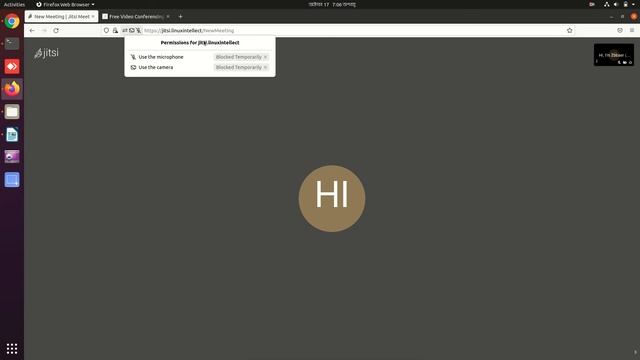
Task: Open Firefox Web Browser app menu
Action: click(65, 4)
